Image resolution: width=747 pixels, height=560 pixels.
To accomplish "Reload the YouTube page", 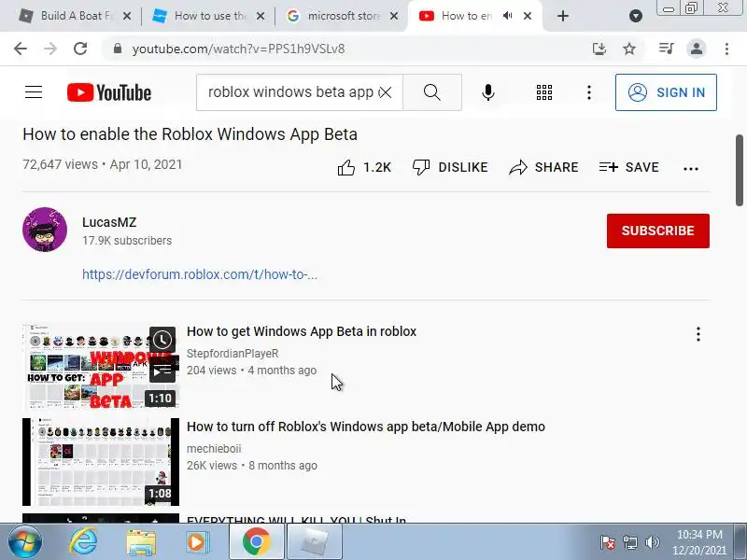I will 80,49.
